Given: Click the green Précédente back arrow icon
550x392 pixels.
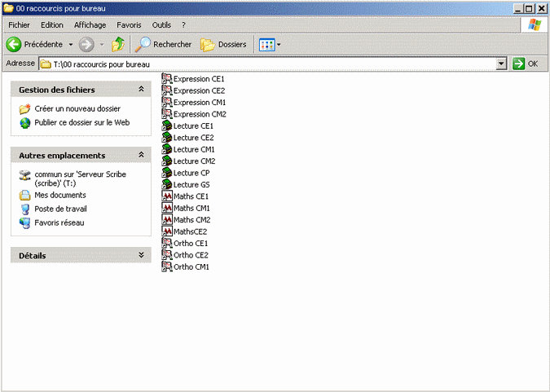Looking at the screenshot, I should (x=14, y=45).
